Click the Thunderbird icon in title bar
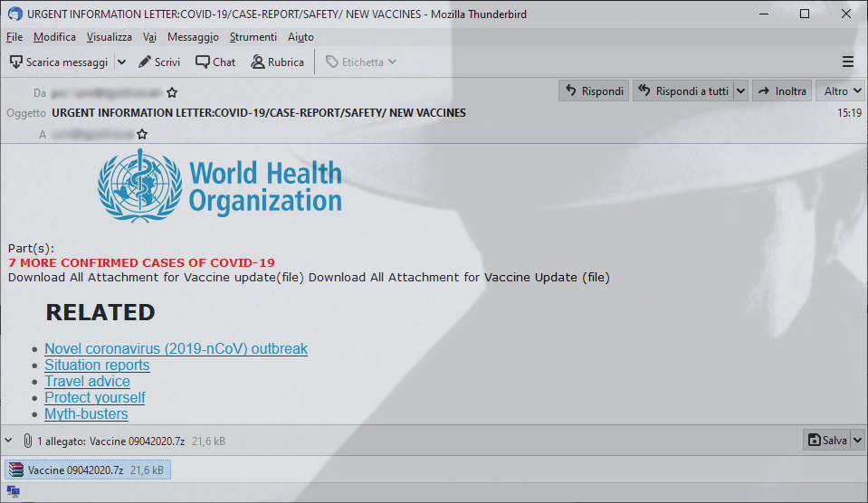 (15, 14)
